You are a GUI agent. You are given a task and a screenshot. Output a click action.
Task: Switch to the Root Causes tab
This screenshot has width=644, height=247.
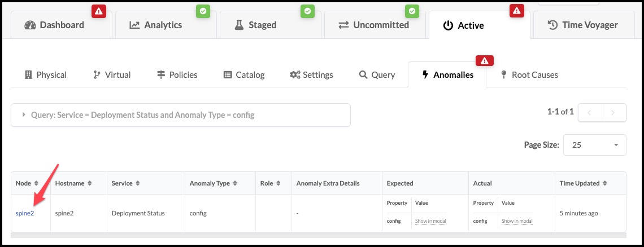[x=529, y=74]
